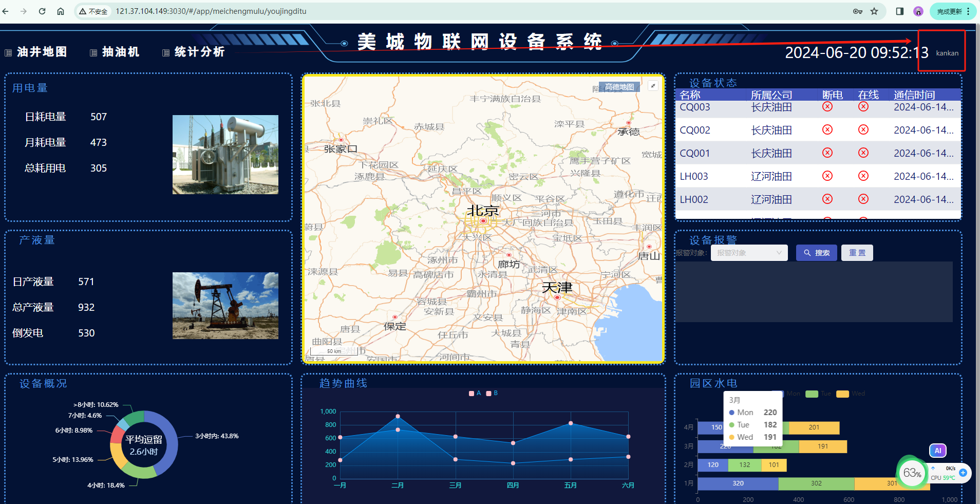980x504 pixels.
Task: Toggle series A in the trend chart legend
Action: pos(475,393)
